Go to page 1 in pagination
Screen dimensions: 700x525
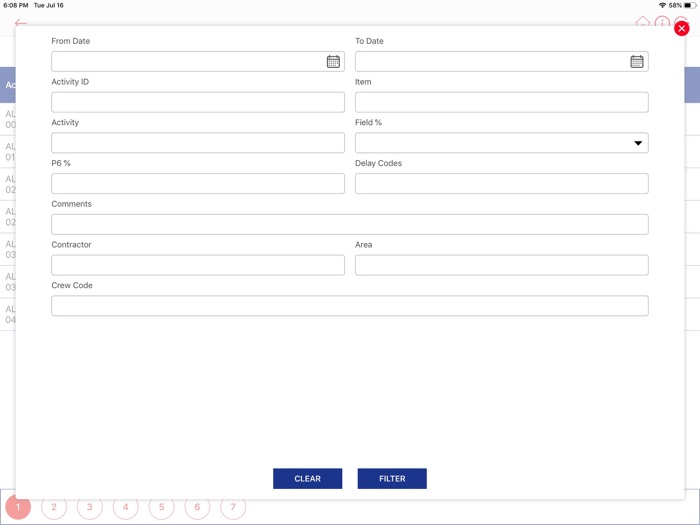coord(18,507)
